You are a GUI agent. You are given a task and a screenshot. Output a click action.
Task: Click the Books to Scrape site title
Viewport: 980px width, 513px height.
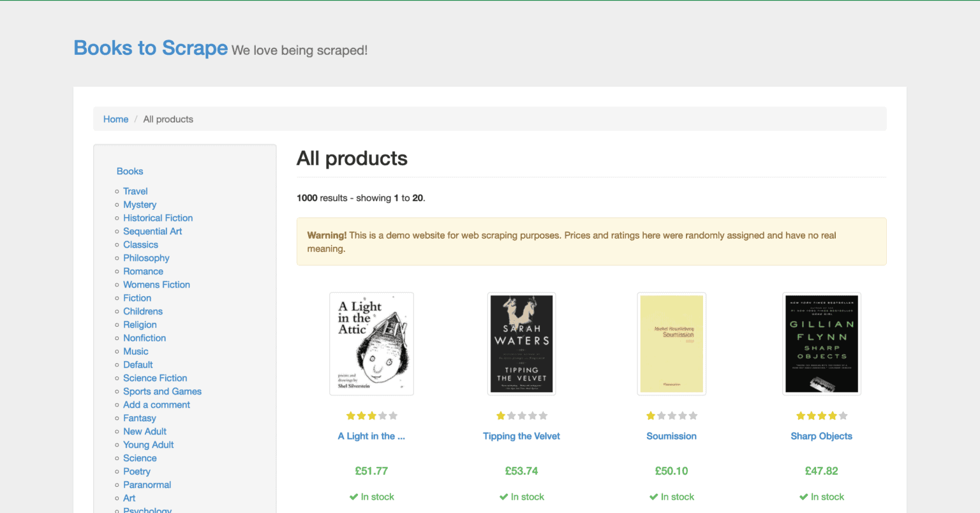pyautogui.click(x=151, y=47)
